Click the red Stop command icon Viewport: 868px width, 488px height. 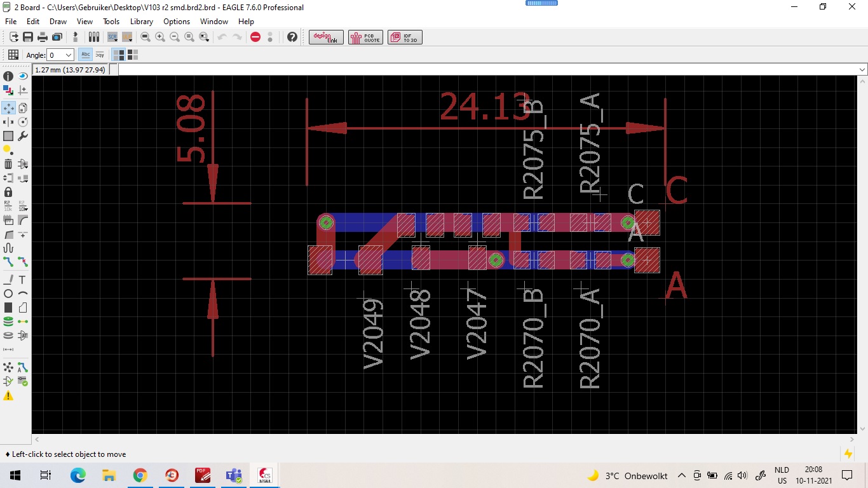[x=255, y=37]
